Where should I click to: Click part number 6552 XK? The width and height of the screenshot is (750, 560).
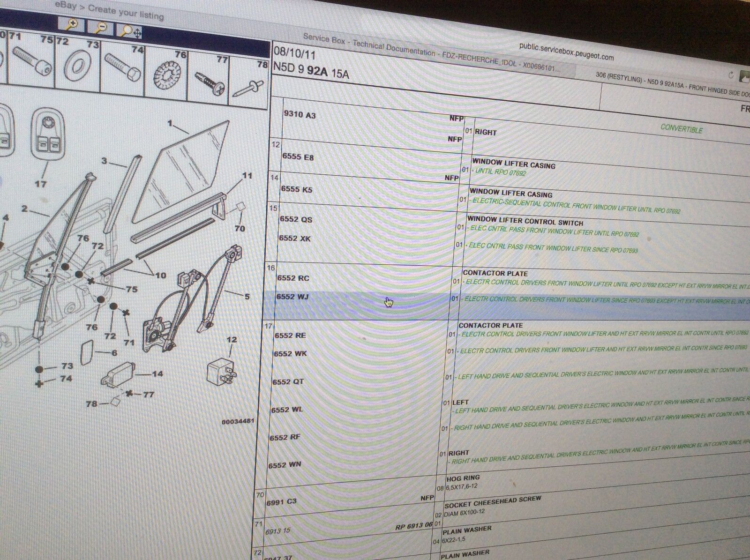[295, 238]
